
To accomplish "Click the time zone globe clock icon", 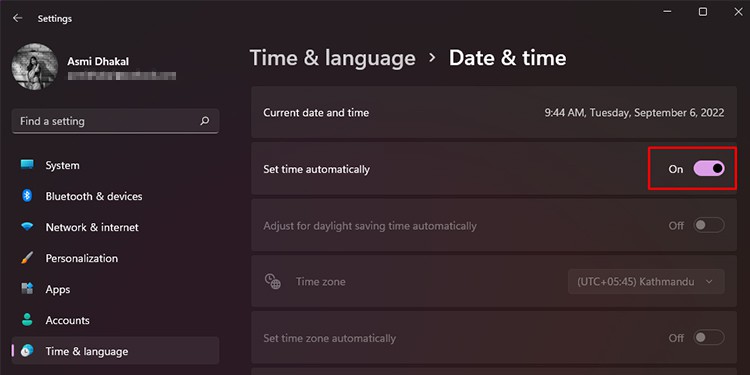I will tap(273, 281).
